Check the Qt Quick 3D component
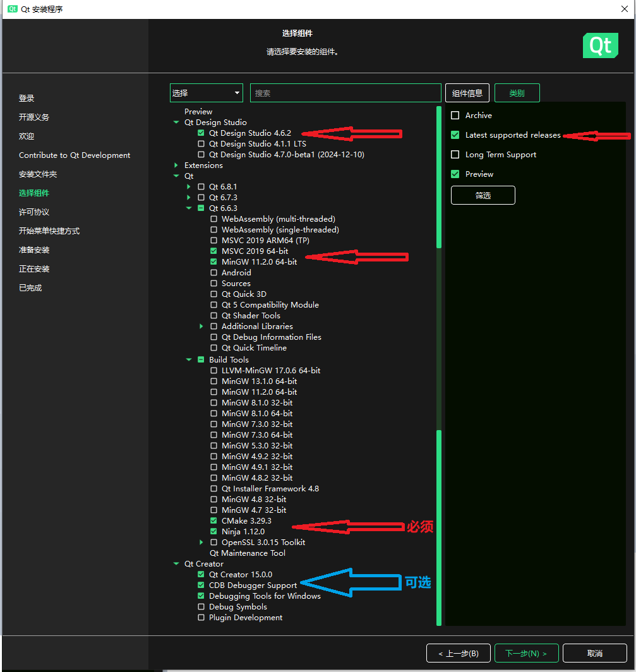This screenshot has width=636, height=672. tap(213, 294)
